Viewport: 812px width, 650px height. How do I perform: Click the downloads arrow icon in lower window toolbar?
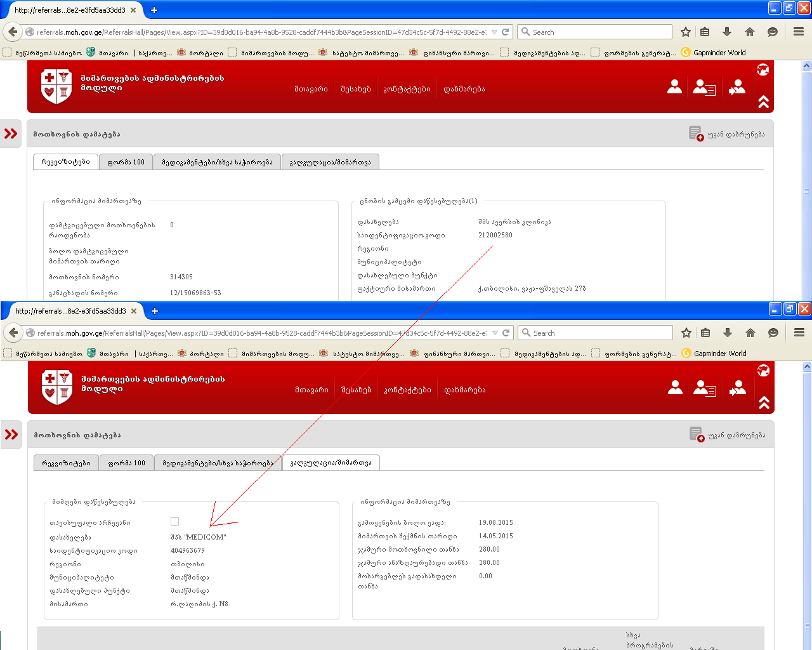[728, 333]
